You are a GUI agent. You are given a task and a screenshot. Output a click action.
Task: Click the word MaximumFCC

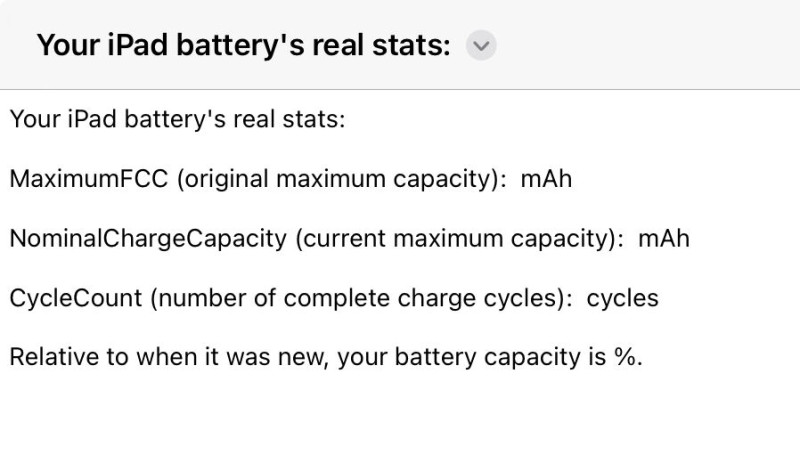click(x=89, y=179)
